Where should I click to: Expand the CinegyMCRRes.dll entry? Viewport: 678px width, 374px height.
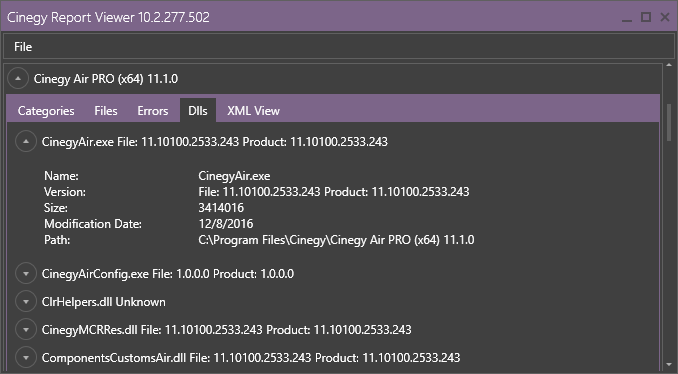tap(26, 330)
